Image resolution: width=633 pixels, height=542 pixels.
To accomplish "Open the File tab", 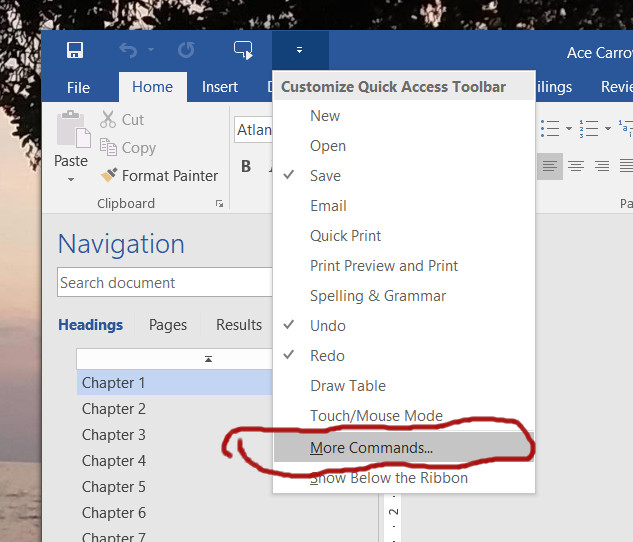I will pyautogui.click(x=78, y=87).
